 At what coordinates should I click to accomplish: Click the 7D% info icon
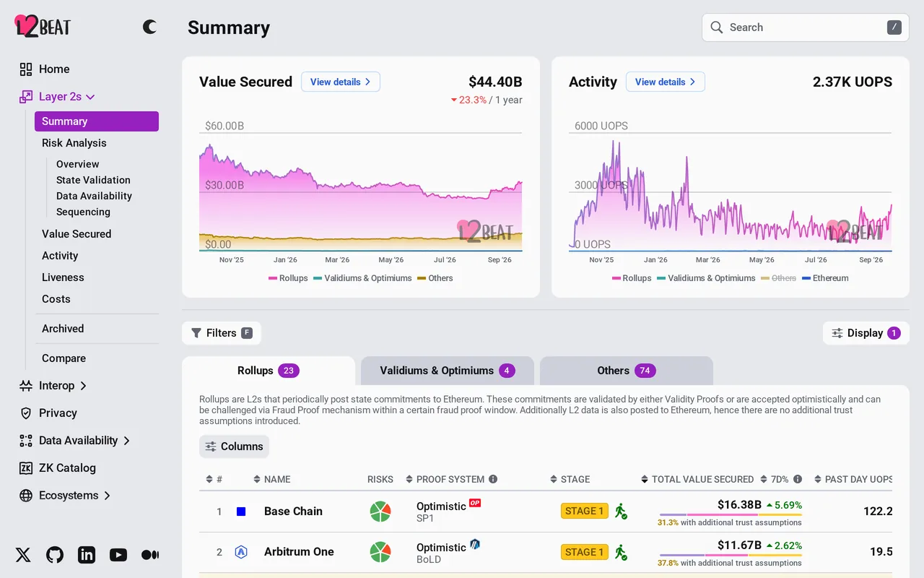[798, 479]
